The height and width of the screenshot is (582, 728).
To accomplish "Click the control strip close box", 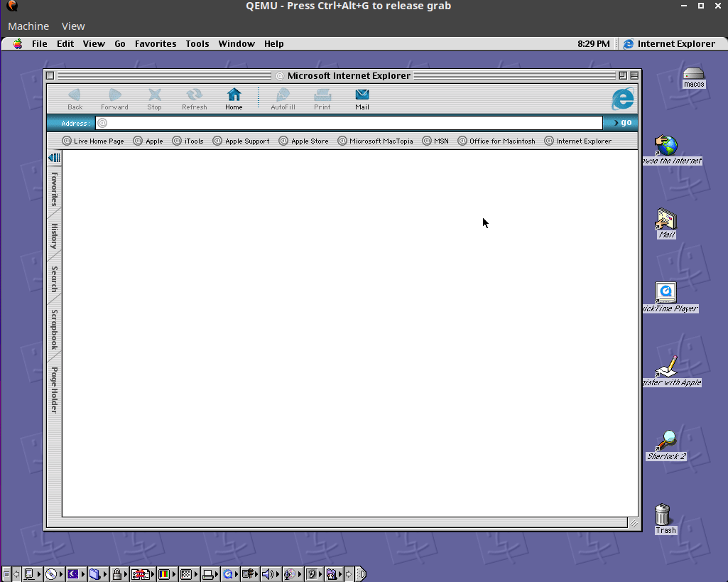I will (x=6, y=575).
